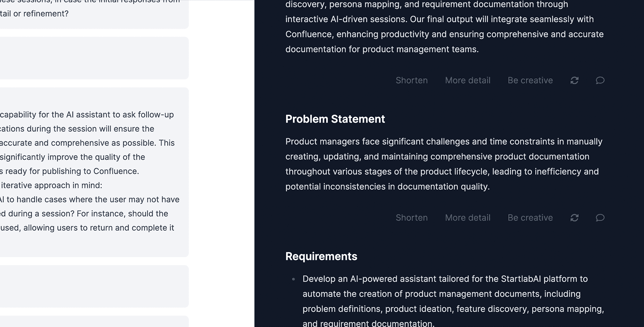Shorten the paragraph ending with product management teams
The image size is (644, 327).
pos(412,81)
